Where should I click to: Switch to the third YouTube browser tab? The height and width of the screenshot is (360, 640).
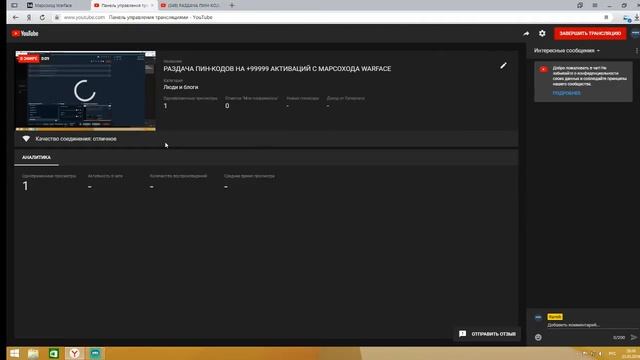tap(190, 5)
